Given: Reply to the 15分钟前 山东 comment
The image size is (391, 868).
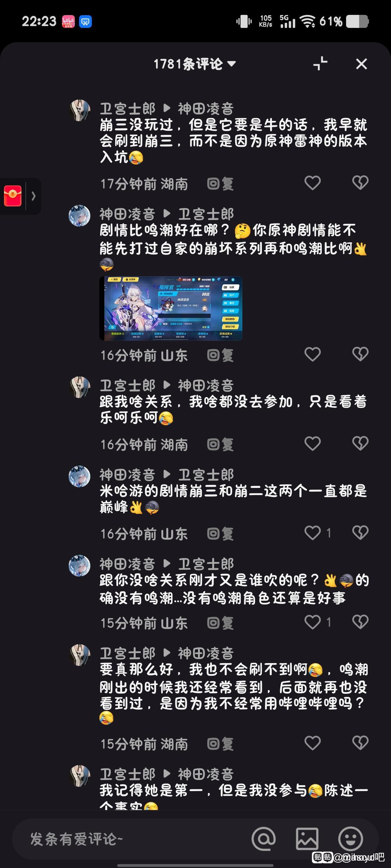Looking at the screenshot, I should [x=220, y=623].
